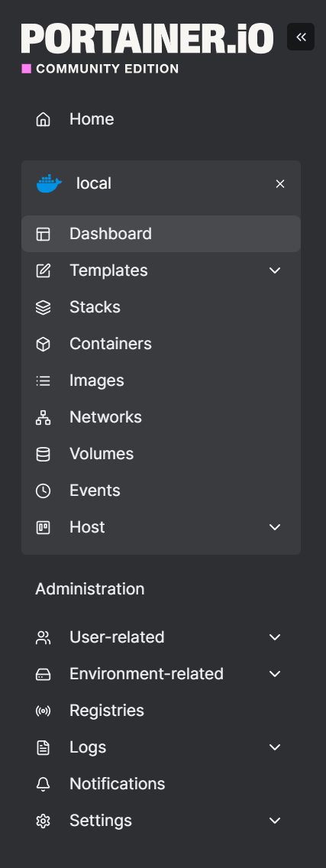Open Environment-related menu label
This screenshot has width=326, height=868.
147,674
